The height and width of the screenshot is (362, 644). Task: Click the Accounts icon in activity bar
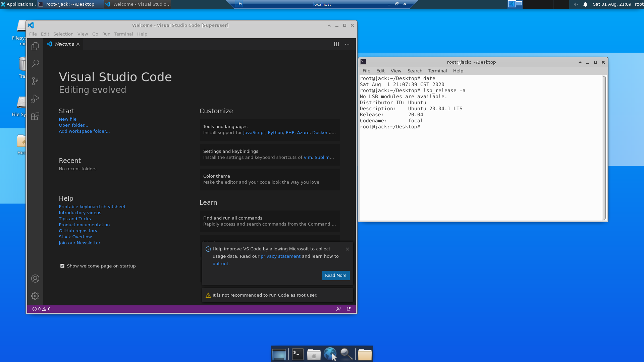tap(35, 279)
